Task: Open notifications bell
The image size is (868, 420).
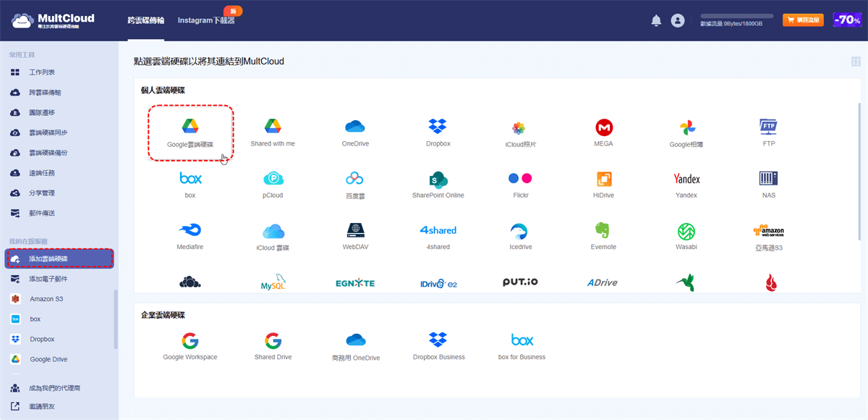Action: [x=656, y=21]
